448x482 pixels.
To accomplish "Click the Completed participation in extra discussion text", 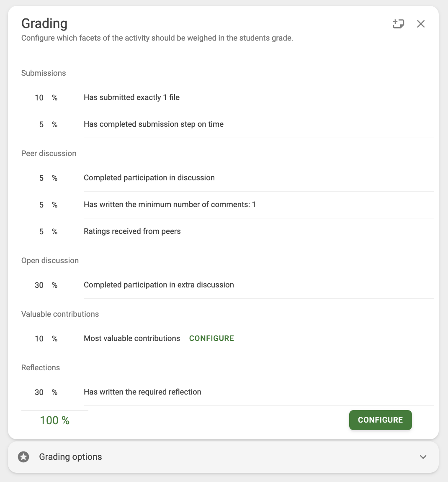I will click(159, 285).
